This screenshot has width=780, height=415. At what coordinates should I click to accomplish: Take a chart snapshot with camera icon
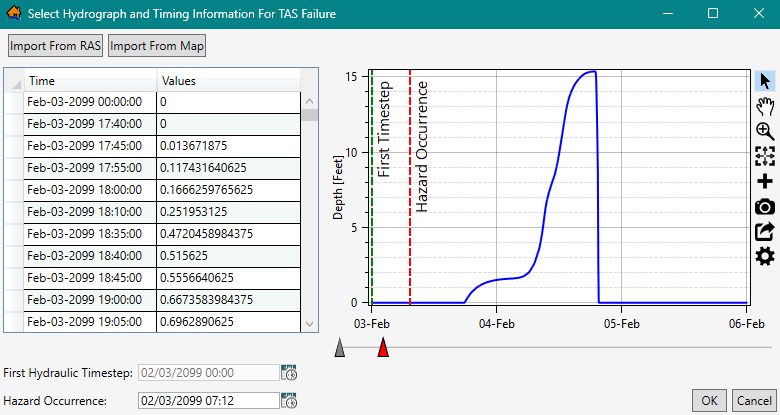765,207
